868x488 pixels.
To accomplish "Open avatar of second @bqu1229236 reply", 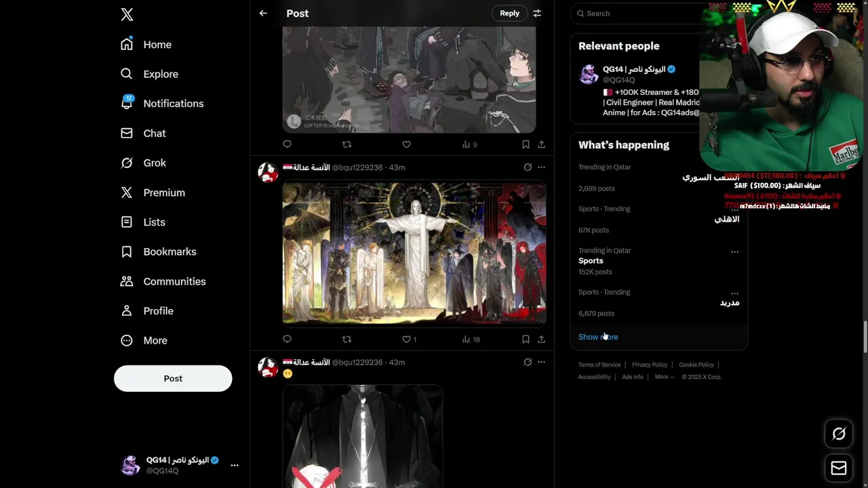I will point(268,367).
